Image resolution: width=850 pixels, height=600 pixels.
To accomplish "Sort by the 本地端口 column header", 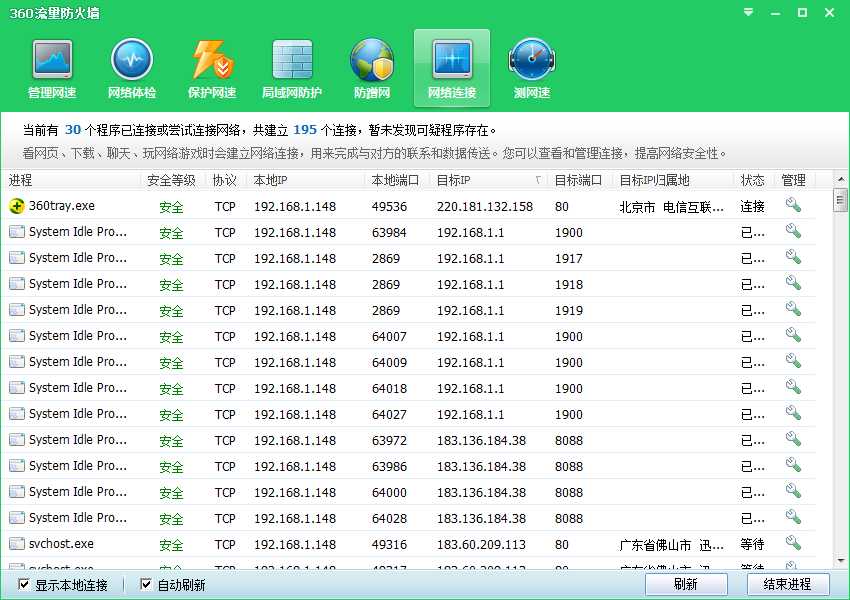I will (x=397, y=180).
